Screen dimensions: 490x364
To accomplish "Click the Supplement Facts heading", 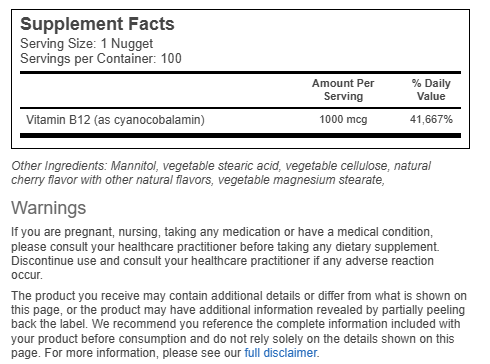I will (97, 24).
